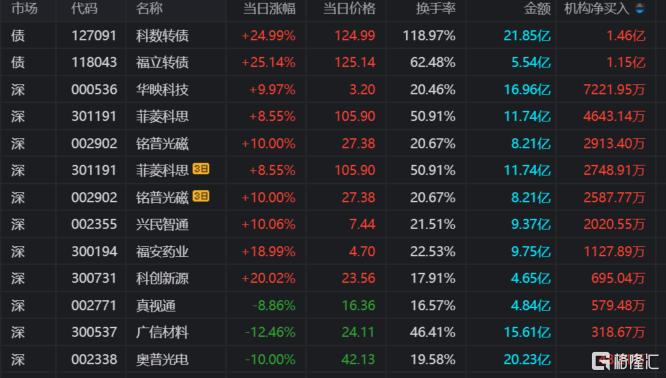Open the 科数转债 row
This screenshot has width=666, height=378.
click(x=333, y=36)
